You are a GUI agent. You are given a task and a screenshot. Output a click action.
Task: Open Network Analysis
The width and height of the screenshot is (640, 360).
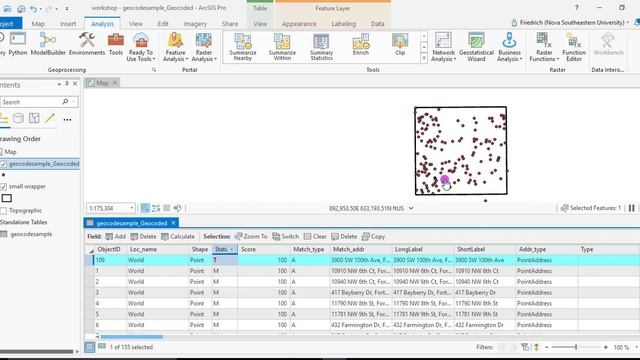[443, 47]
